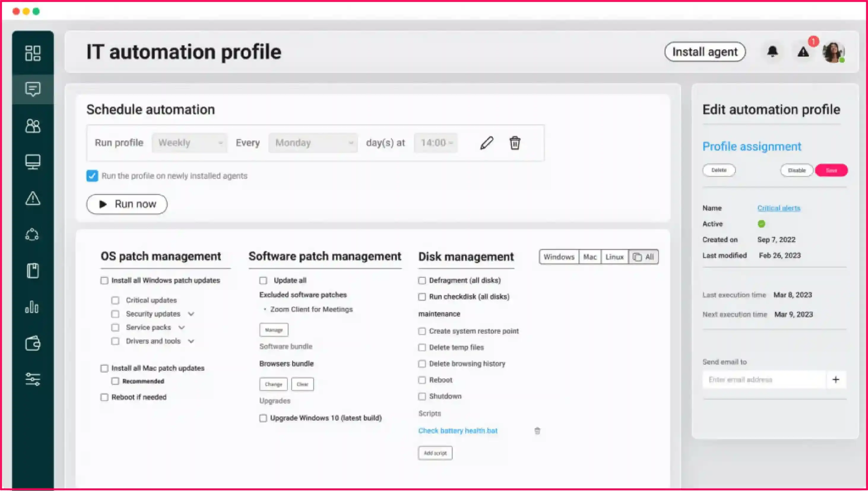This screenshot has width=868, height=491.
Task: Open the Weekly frequency dropdown
Action: [189, 143]
